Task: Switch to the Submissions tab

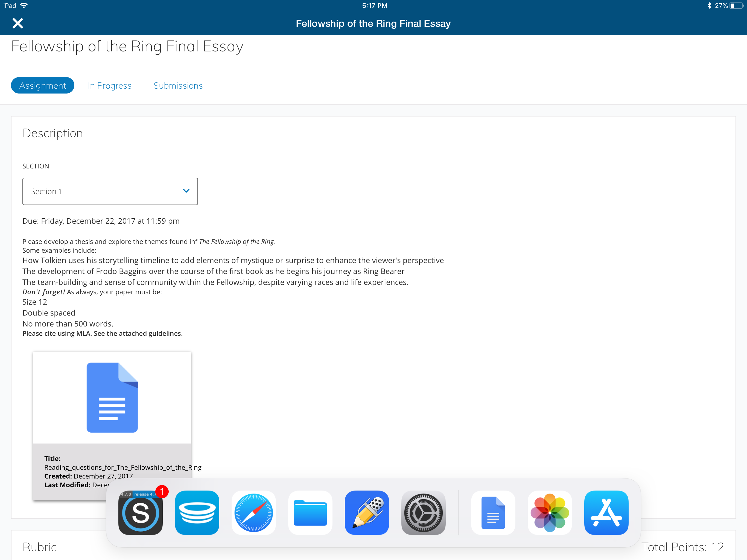Action: pos(178,86)
